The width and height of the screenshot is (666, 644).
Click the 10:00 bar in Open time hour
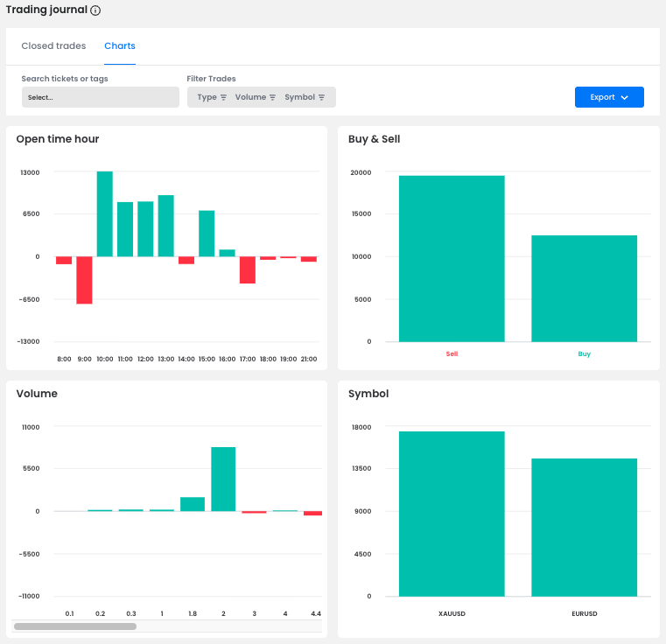click(x=105, y=214)
